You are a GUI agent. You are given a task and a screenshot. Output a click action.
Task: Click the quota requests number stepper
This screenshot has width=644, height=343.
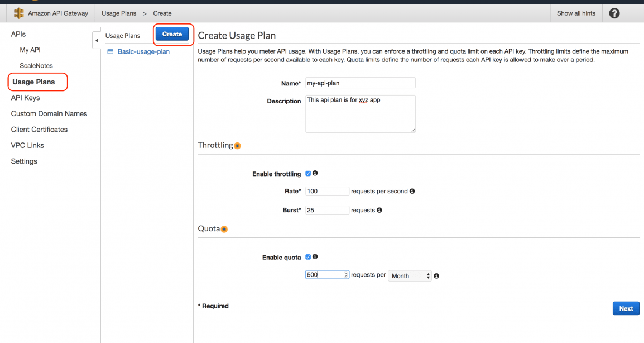[346, 275]
